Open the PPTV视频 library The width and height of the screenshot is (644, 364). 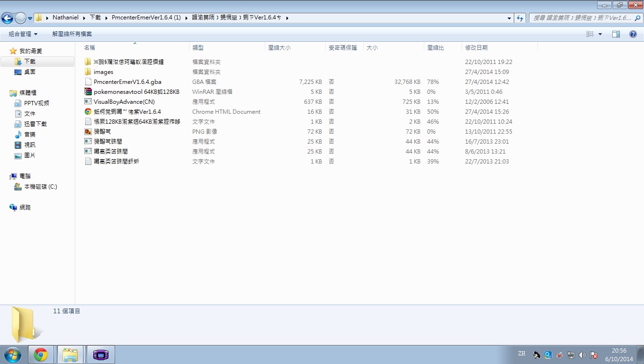[x=36, y=103]
